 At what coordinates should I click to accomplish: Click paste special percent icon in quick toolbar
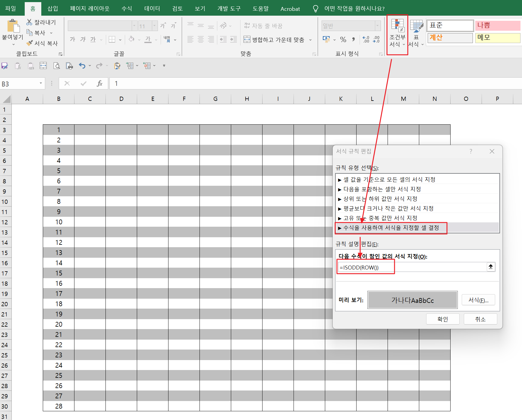click(x=117, y=66)
